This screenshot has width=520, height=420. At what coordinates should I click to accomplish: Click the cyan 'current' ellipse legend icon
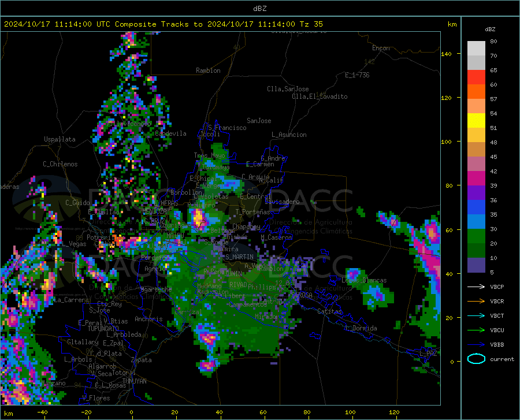click(x=476, y=359)
